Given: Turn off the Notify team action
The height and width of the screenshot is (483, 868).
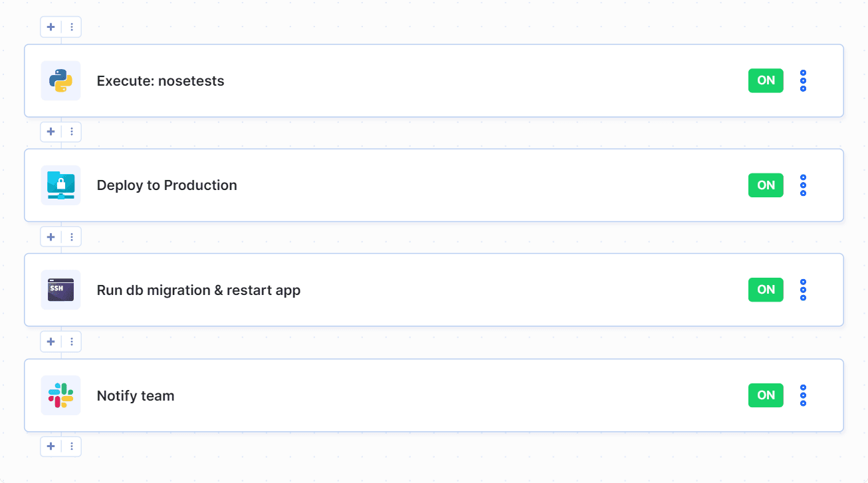Looking at the screenshot, I should click(x=765, y=395).
